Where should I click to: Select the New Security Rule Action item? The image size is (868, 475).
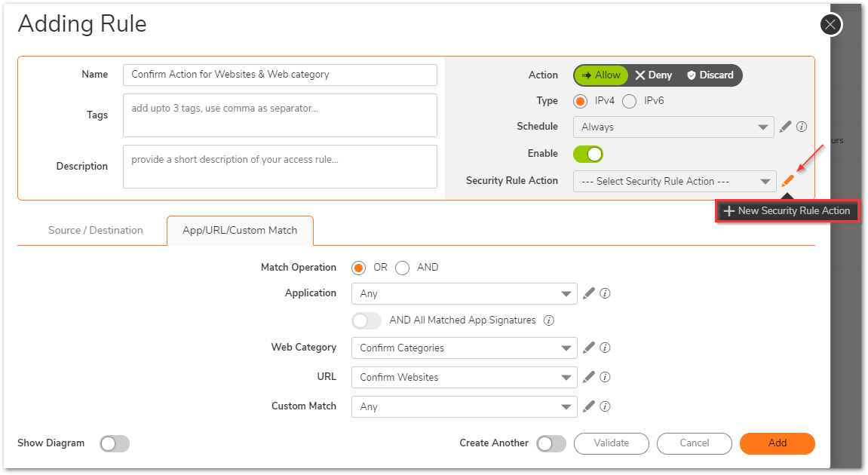787,211
